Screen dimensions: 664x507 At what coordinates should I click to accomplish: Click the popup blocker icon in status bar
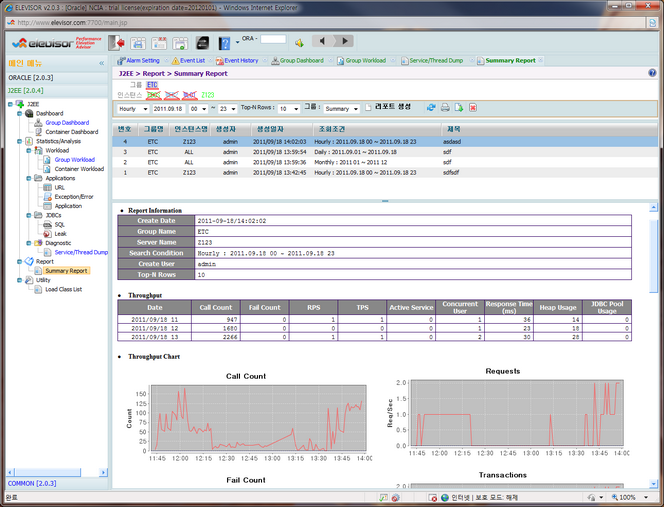(432, 497)
